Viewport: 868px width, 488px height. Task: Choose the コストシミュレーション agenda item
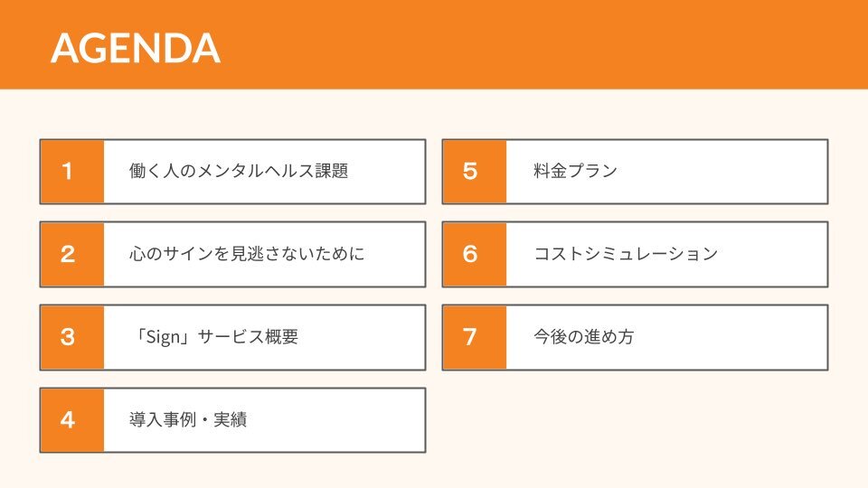coord(626,254)
